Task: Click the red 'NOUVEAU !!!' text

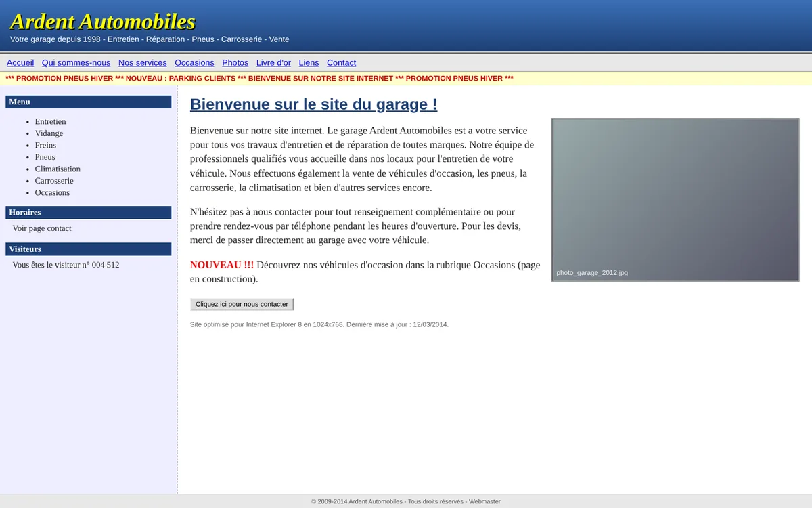Action: coord(222,265)
